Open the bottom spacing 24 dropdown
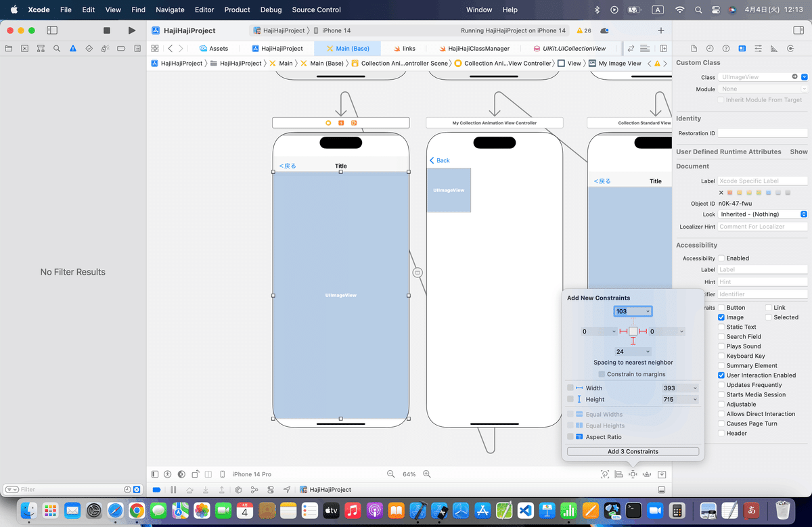 point(648,352)
